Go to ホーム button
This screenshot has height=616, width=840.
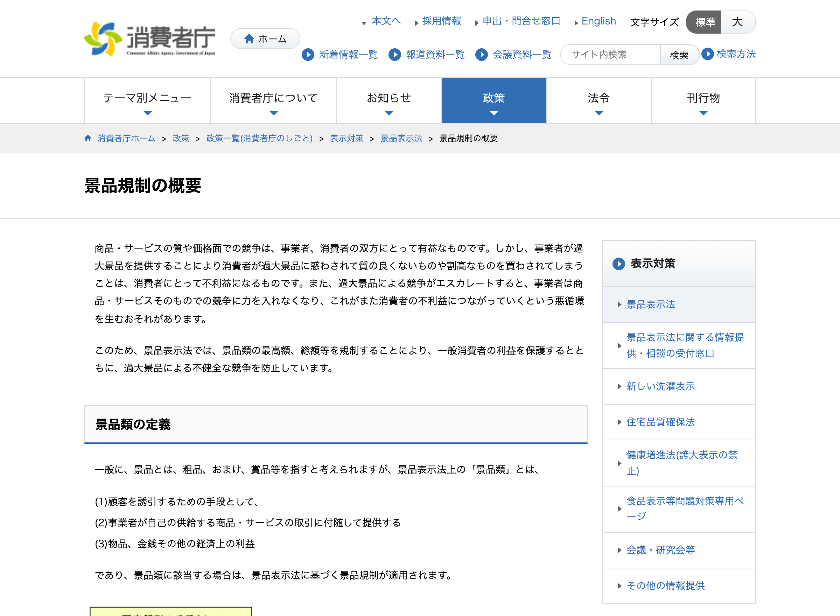265,39
